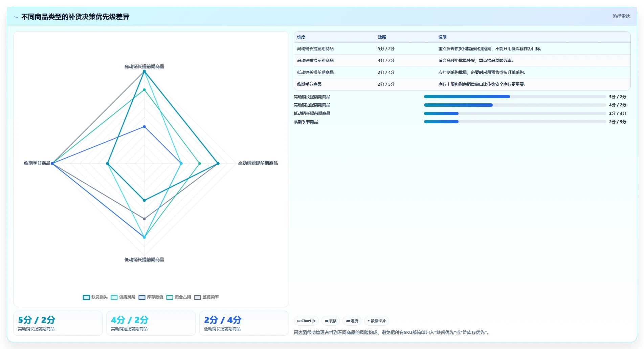
Task: Open the 2分 / 4分 data card
Action: click(244, 323)
